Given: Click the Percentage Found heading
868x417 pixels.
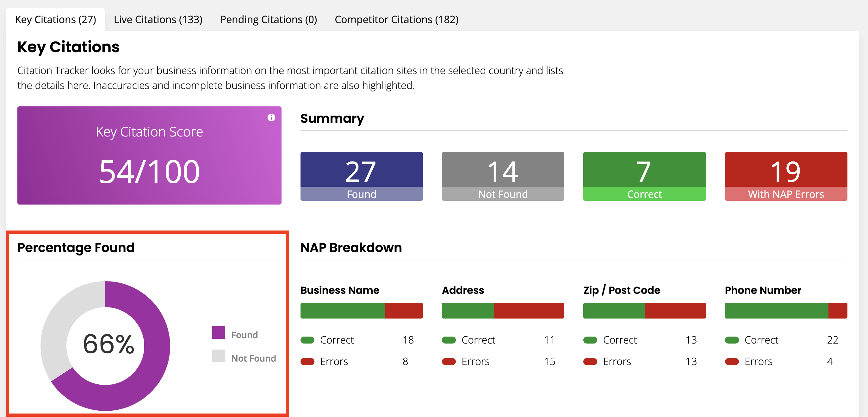Looking at the screenshot, I should coord(76,248).
